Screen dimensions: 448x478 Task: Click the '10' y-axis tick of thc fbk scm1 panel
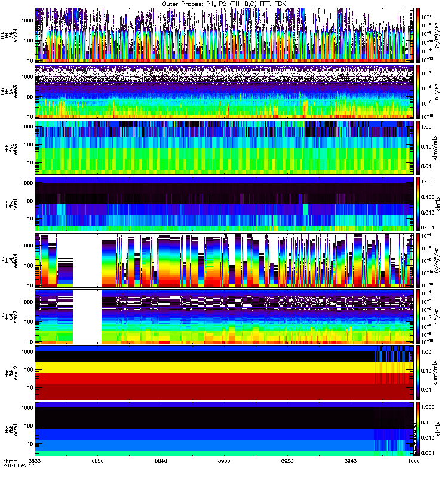[30, 444]
